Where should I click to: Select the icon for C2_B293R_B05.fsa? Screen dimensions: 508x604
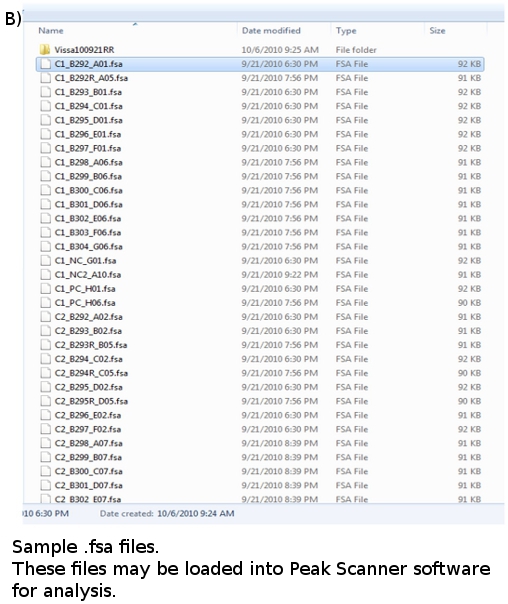(x=45, y=345)
